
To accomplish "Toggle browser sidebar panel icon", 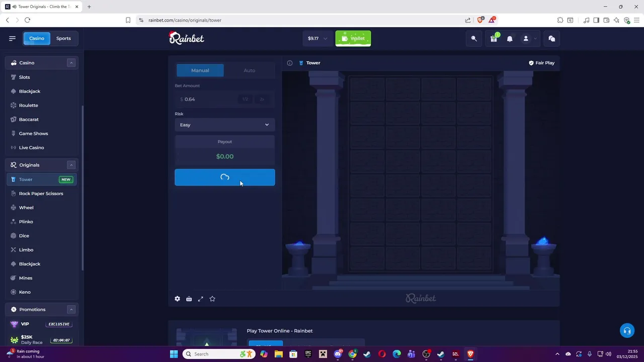I will 596,20.
